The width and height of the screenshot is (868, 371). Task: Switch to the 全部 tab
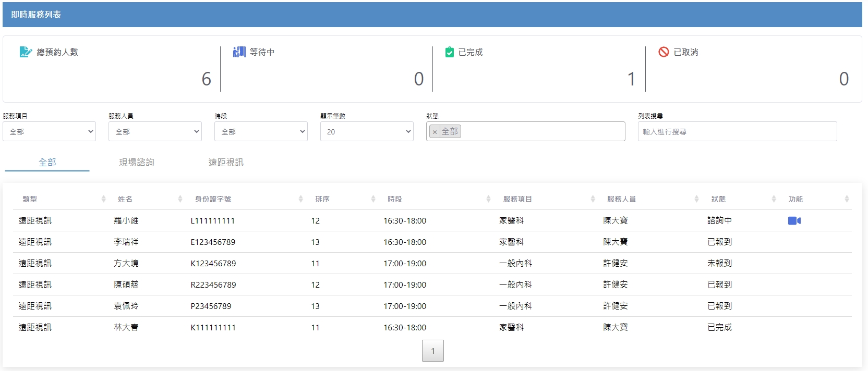pos(47,163)
